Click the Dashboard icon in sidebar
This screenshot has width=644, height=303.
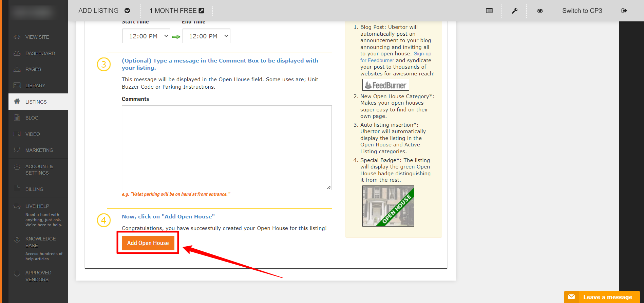17,53
